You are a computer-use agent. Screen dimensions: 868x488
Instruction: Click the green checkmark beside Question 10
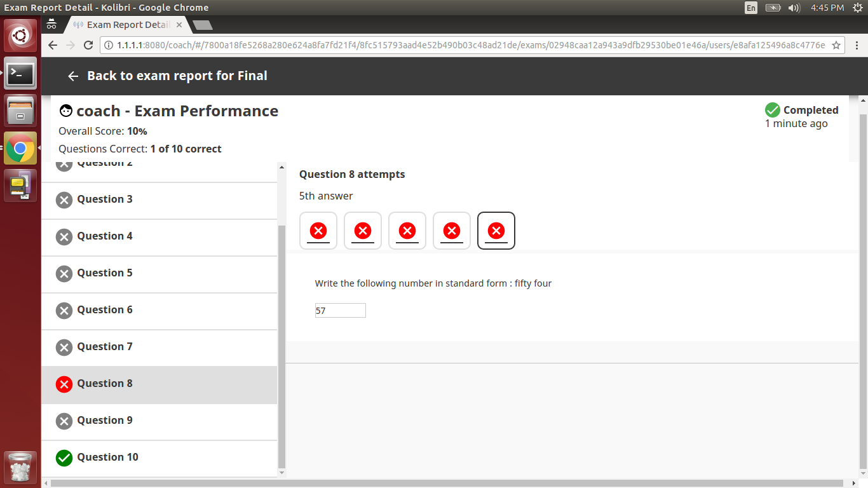pos(64,457)
